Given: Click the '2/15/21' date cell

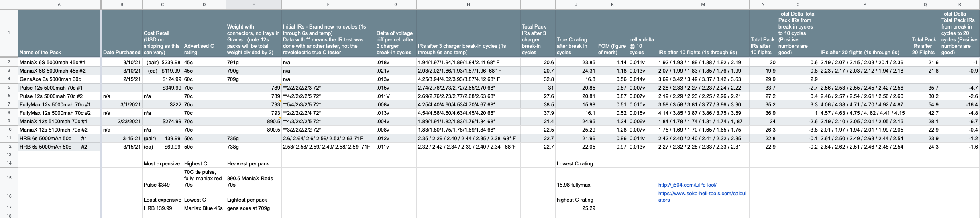Looking at the screenshot, I should [x=122, y=79].
